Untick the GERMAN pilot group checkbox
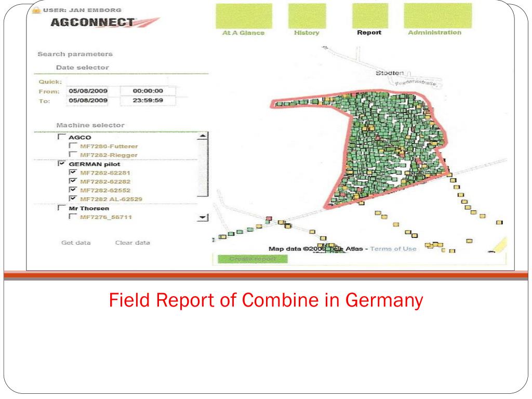Screen dimensions: 532x399 pos(61,164)
